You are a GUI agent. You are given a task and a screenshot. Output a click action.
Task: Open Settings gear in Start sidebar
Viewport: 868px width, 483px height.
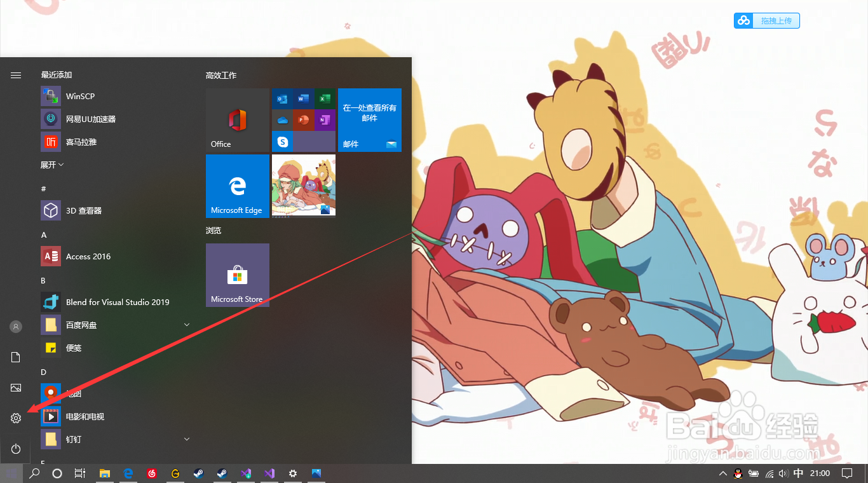pyautogui.click(x=16, y=418)
